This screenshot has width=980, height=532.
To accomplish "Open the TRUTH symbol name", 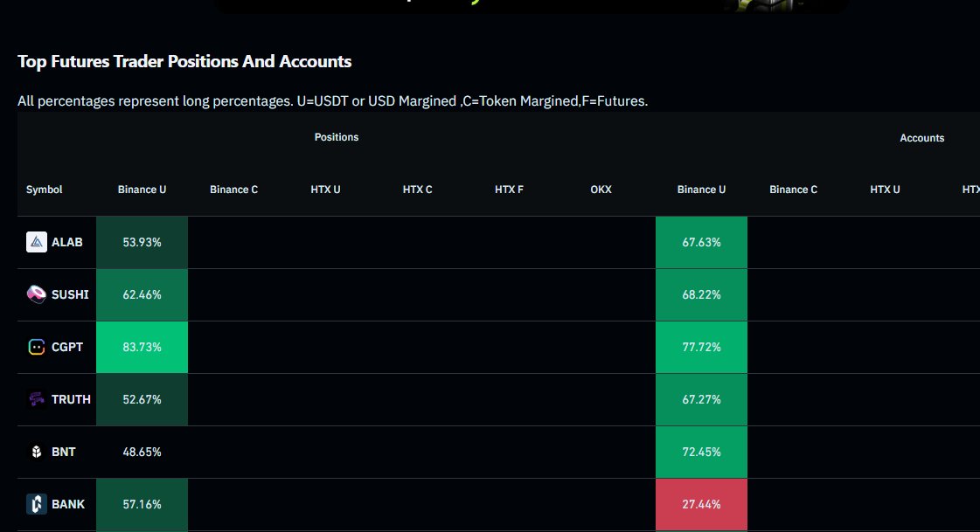I will coord(71,399).
